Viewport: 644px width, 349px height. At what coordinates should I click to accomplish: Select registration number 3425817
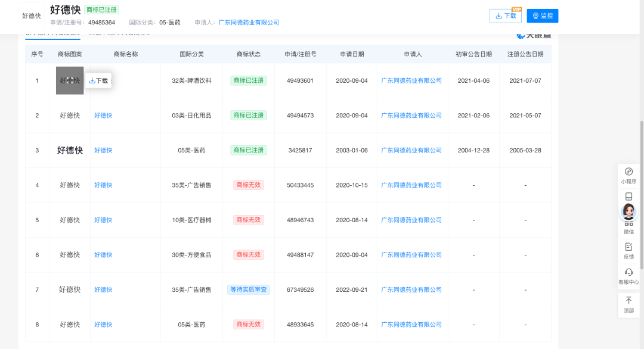click(300, 150)
